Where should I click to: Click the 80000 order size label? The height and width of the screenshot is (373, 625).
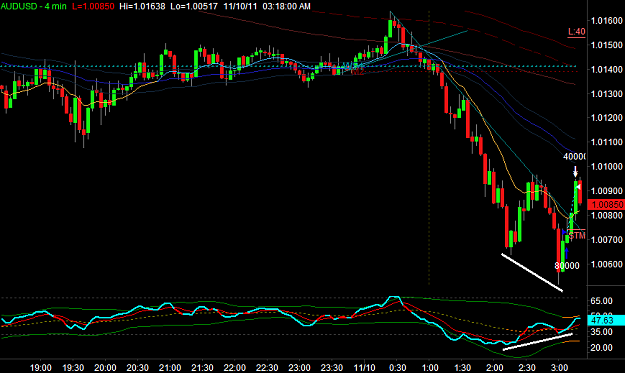click(x=567, y=265)
